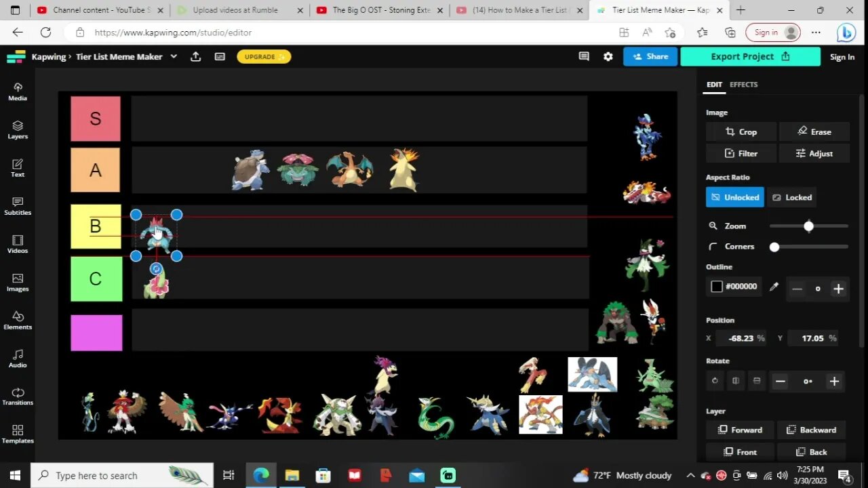This screenshot has width=868, height=488.
Task: Open the Tier List Meme Maker title dropdown
Action: [x=174, y=56]
